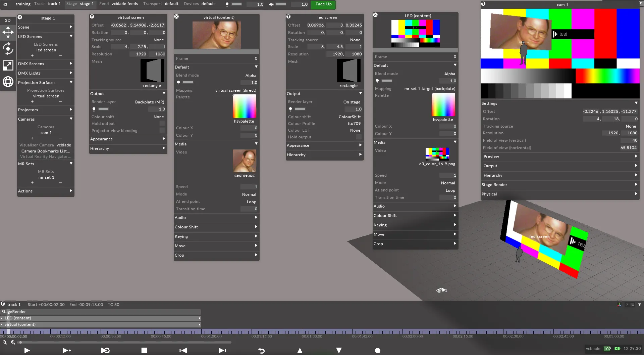This screenshot has width=644, height=355.
Task: Toggle Hold output in the led screen editor
Action: pyautogui.click(x=359, y=137)
